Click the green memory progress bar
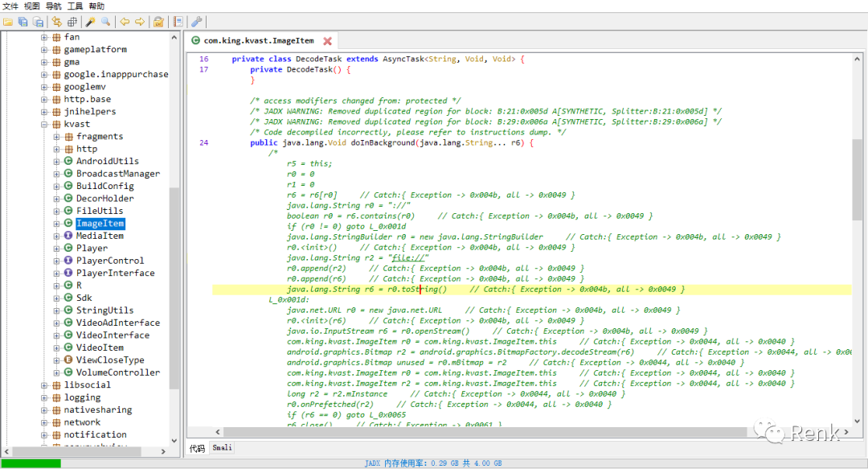The width and height of the screenshot is (868, 469). (31, 463)
